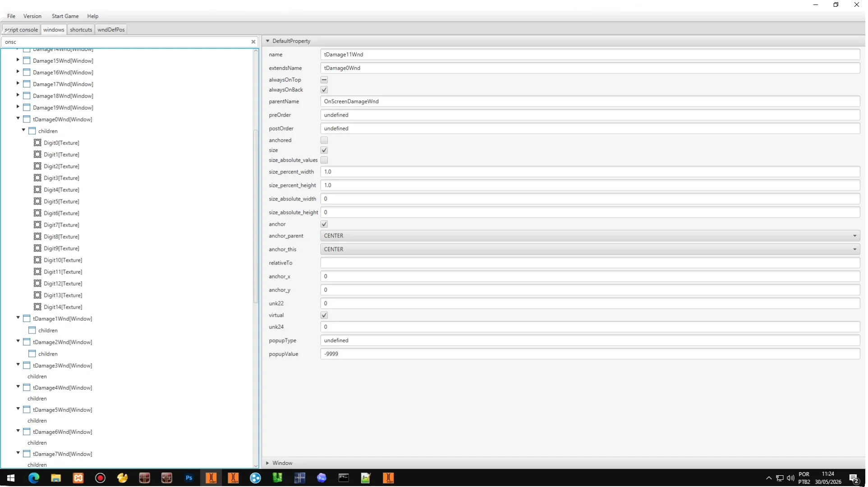Switch to the shortcuts tab

(x=81, y=30)
